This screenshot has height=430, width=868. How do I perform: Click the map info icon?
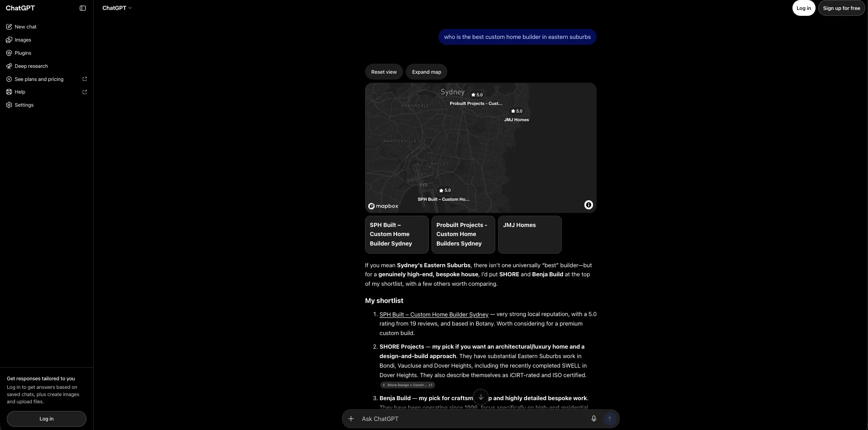(x=588, y=205)
